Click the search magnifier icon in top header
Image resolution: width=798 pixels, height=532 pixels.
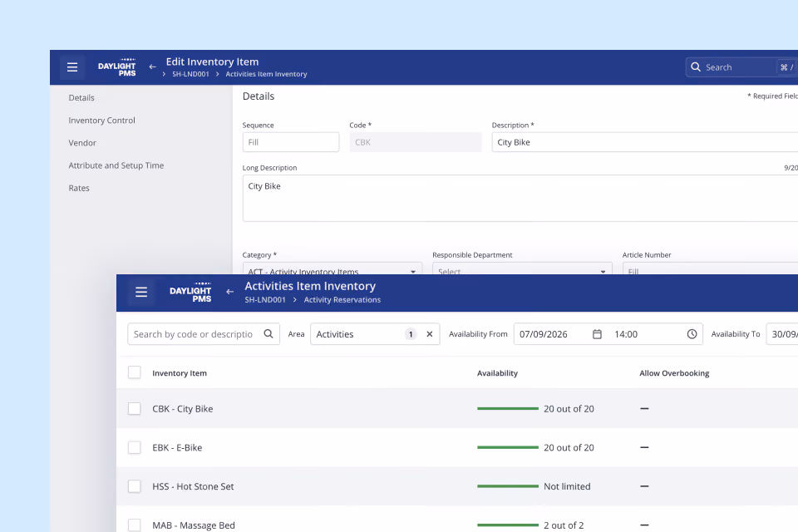(x=696, y=67)
